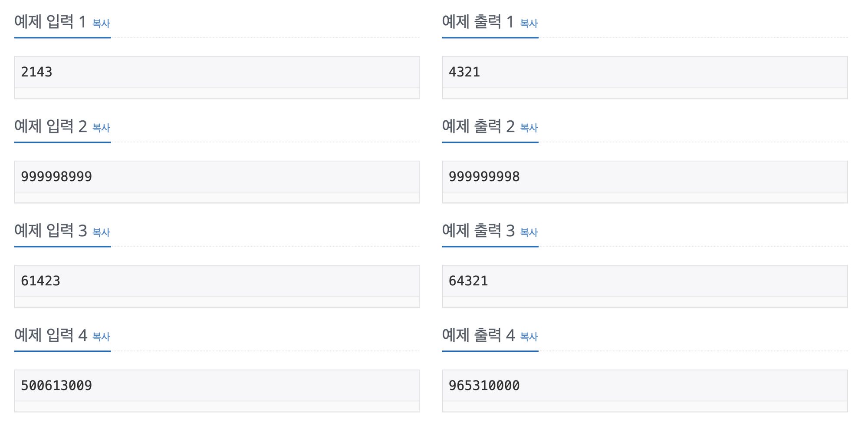The width and height of the screenshot is (868, 423).
Task: Focus the output box with 965310000
Action: point(644,386)
